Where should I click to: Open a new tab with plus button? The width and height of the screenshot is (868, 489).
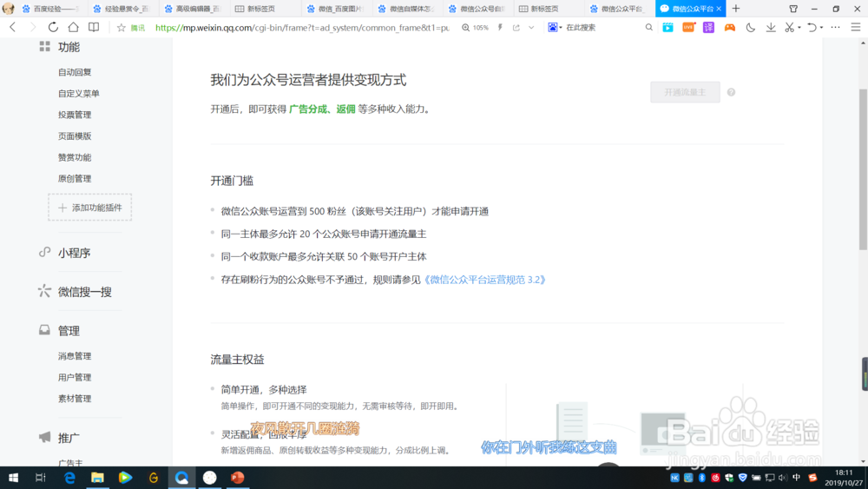[x=736, y=9]
